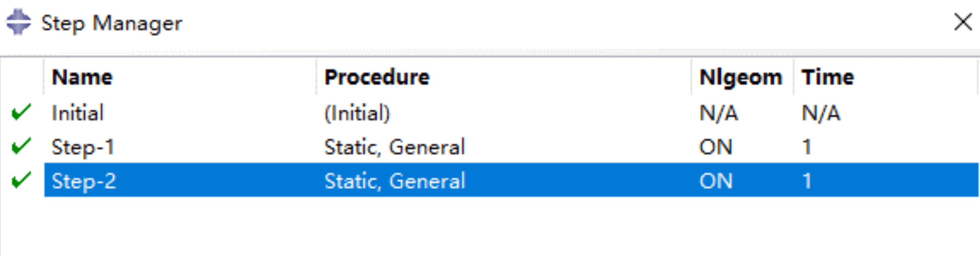Click Nlgeom ON value for Step-1

tap(715, 147)
